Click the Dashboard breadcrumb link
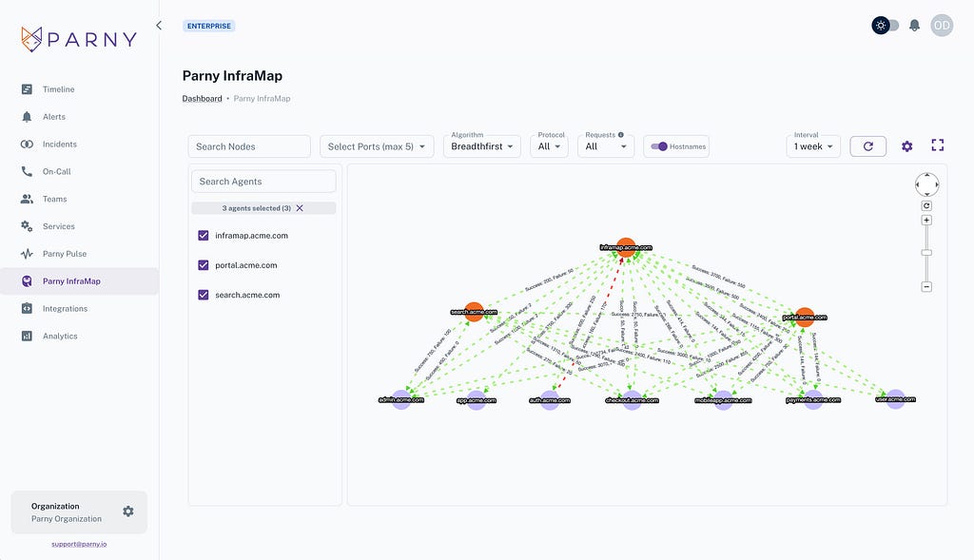 202,98
